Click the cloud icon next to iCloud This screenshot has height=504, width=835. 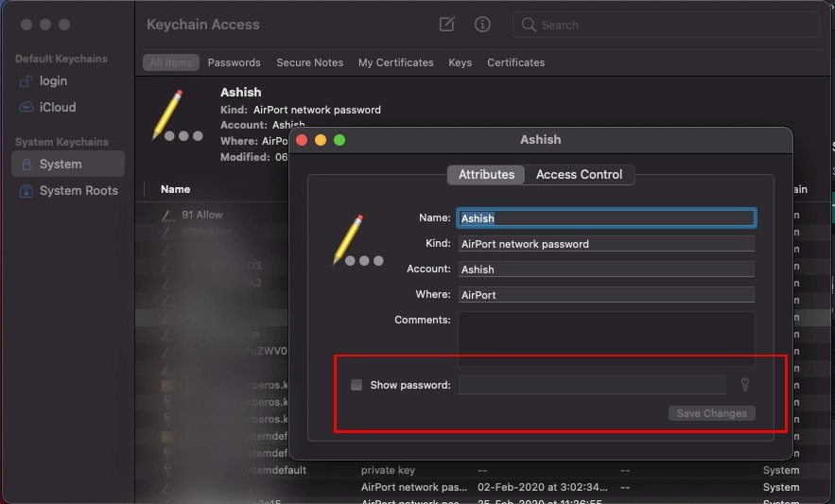[x=26, y=107]
